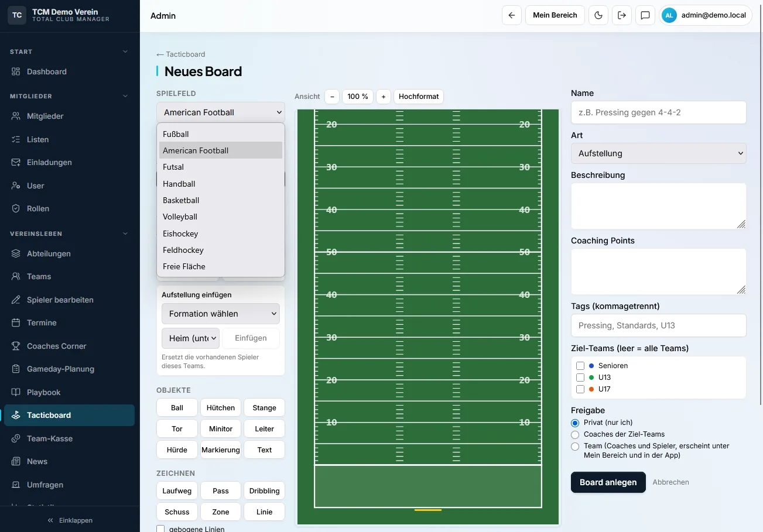
Task: Open the Spielfeld American Football dropdown
Action: tap(221, 112)
